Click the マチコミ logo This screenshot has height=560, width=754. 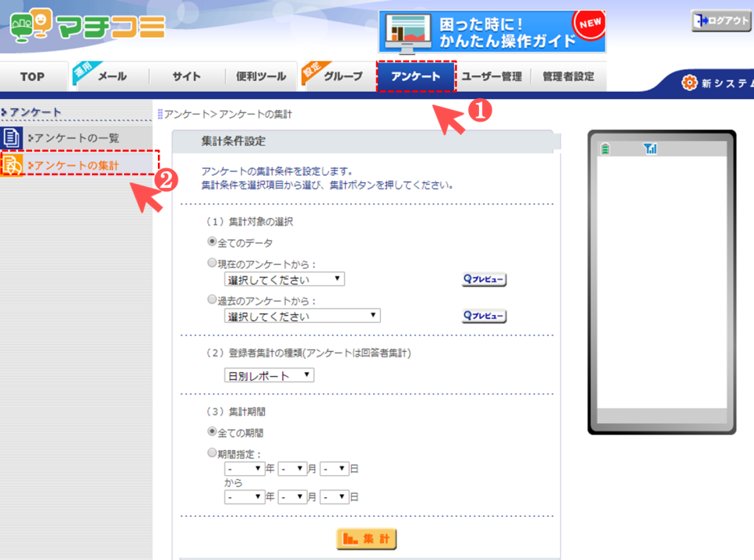[x=87, y=25]
